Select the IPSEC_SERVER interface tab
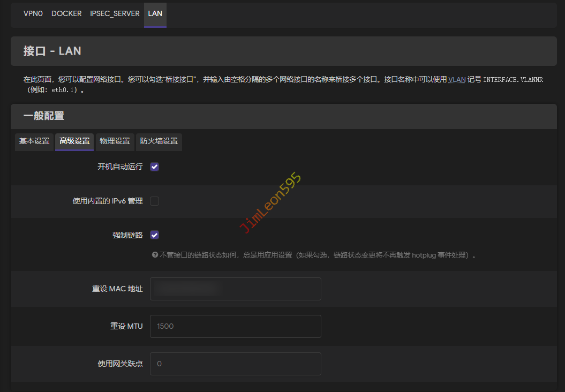The image size is (565, 392). pyautogui.click(x=115, y=13)
